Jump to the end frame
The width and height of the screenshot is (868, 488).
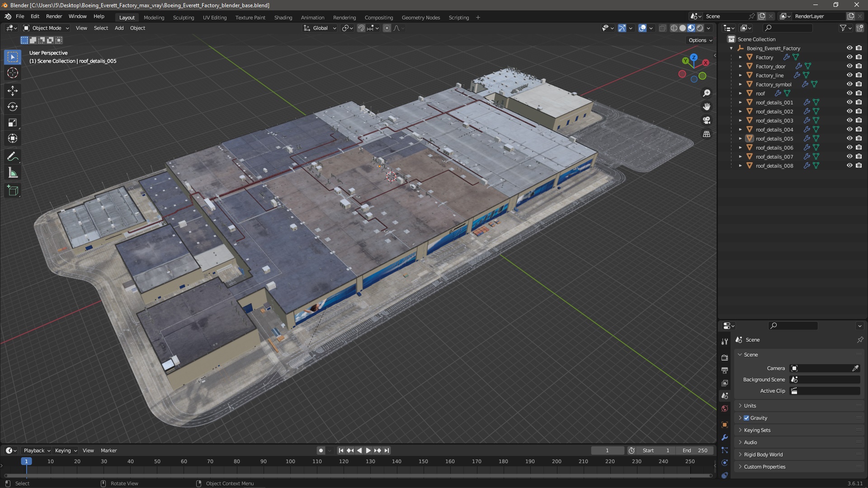click(387, 450)
